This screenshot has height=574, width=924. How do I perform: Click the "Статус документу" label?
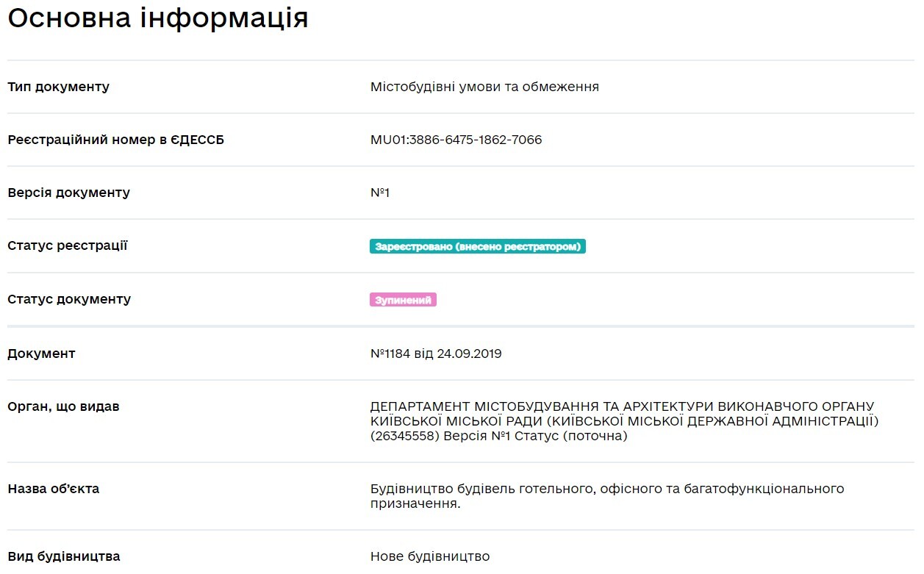click(x=69, y=299)
